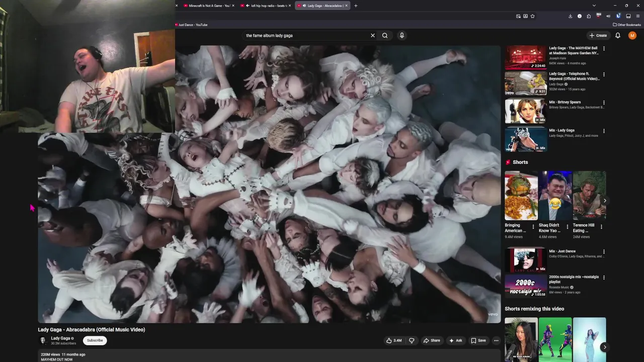Open Mix - Britney Spears thumbnail
Image resolution: width=644 pixels, height=362 pixels.
coord(526,111)
